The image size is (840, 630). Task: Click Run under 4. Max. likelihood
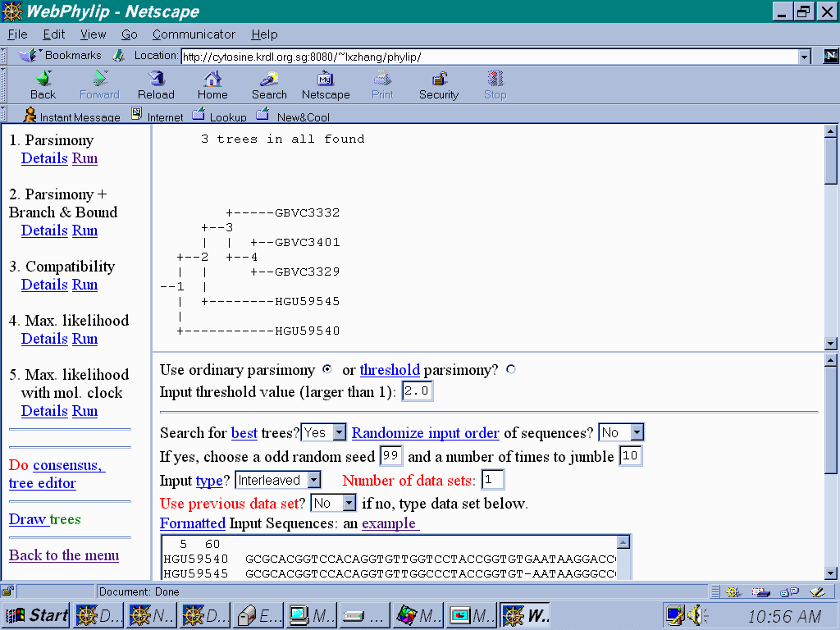click(x=84, y=339)
